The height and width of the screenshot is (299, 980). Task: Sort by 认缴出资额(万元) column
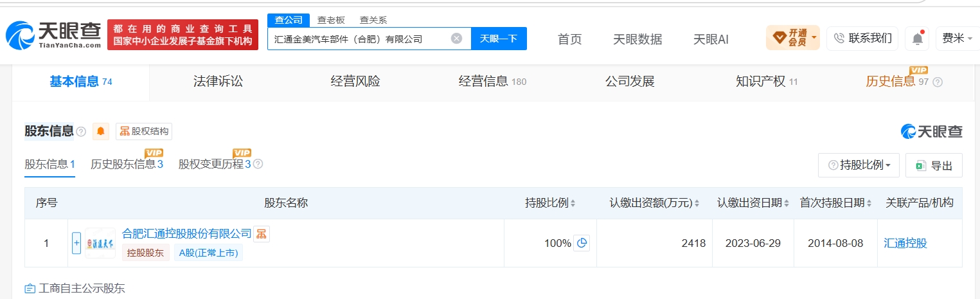[x=654, y=203]
